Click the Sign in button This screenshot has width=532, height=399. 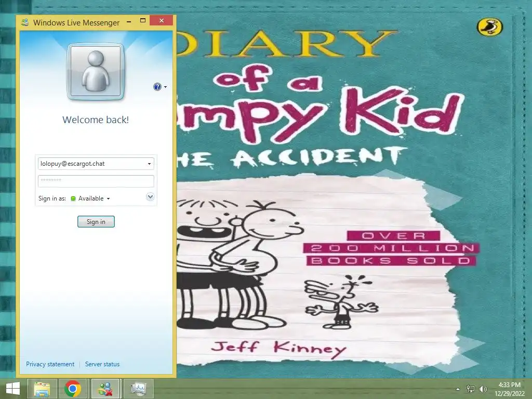[x=96, y=221]
